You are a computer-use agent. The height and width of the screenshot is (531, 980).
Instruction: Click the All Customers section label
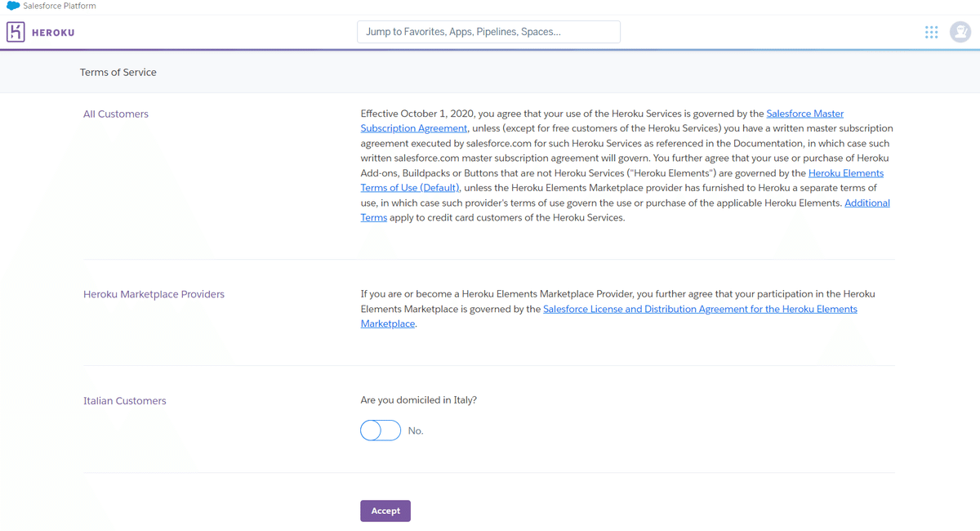(x=116, y=114)
